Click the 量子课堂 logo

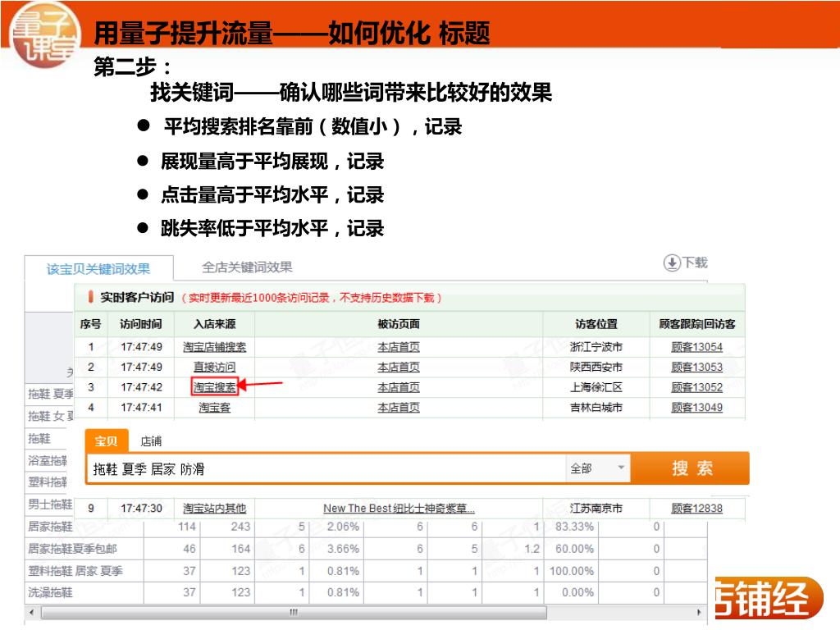[45, 34]
